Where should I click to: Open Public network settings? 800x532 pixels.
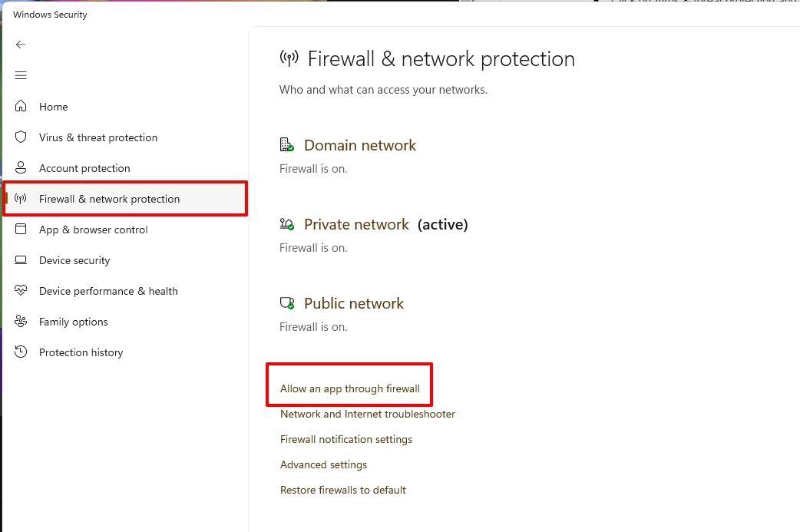click(354, 303)
